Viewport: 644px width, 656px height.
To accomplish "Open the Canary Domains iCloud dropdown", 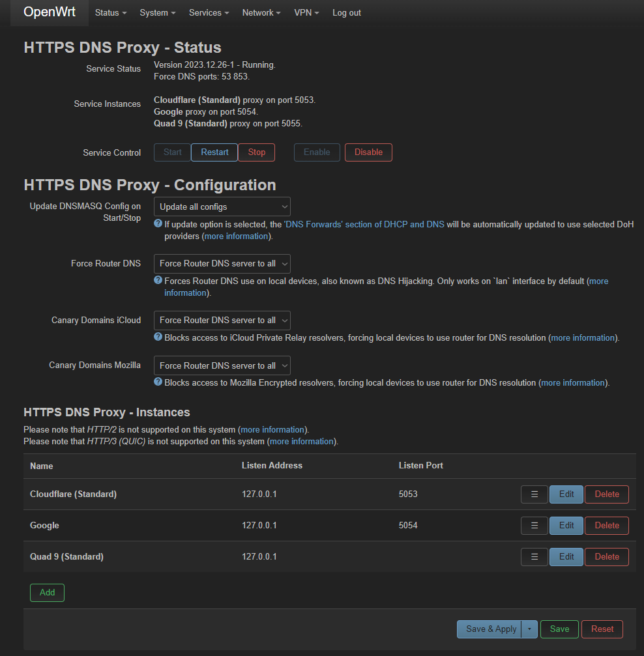I will 222,320.
